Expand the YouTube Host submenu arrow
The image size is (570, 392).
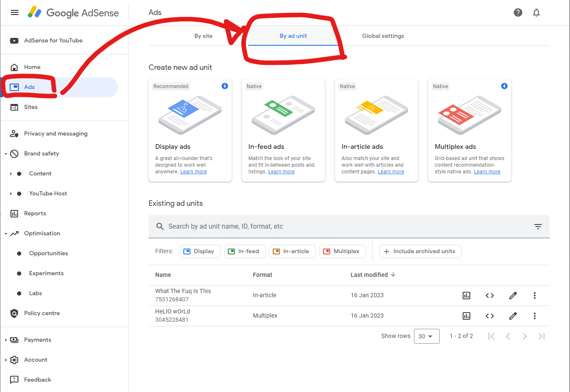click(x=11, y=194)
